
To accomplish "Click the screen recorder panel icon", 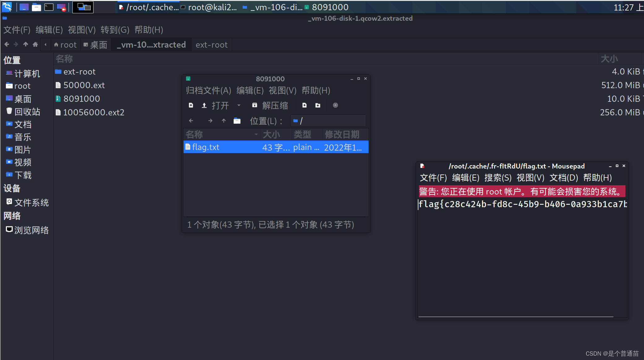I will click(61, 7).
